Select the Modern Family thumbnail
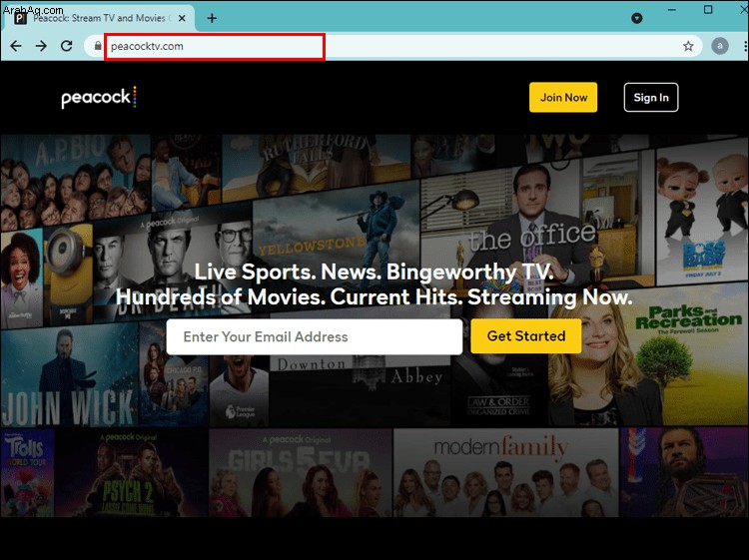Viewport: 749px width, 560px height. (x=505, y=472)
